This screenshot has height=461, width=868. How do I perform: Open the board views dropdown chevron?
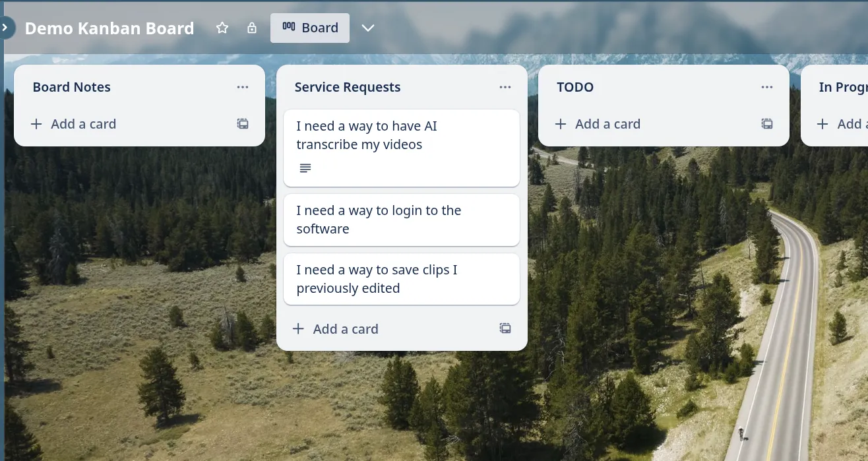[367, 28]
